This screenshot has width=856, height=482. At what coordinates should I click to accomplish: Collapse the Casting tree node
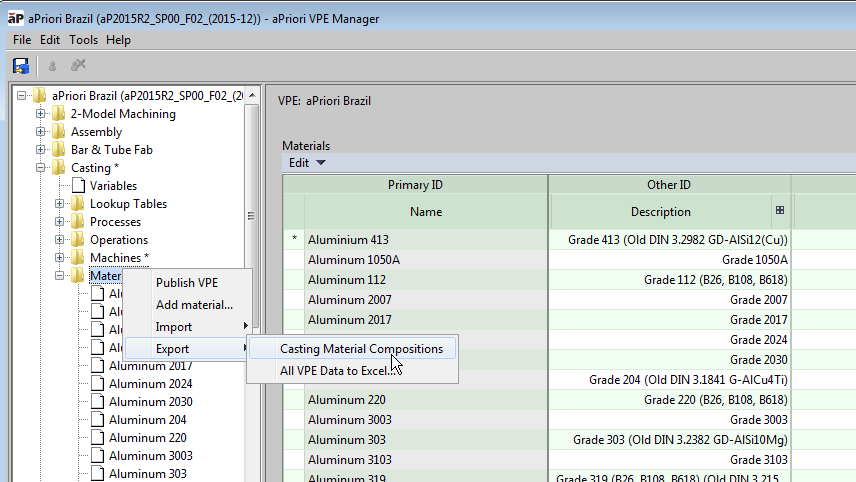(41, 168)
